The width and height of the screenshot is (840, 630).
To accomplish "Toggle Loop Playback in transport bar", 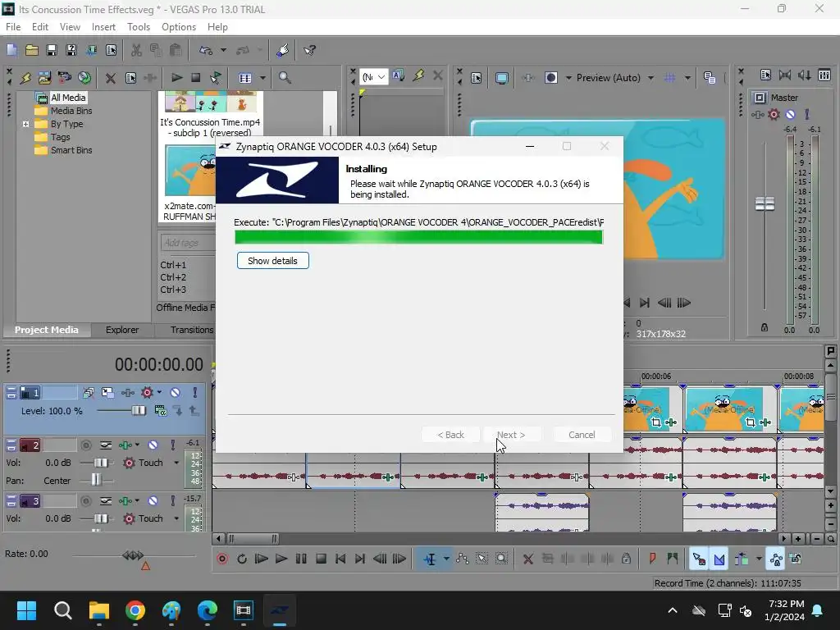I will 242,559.
